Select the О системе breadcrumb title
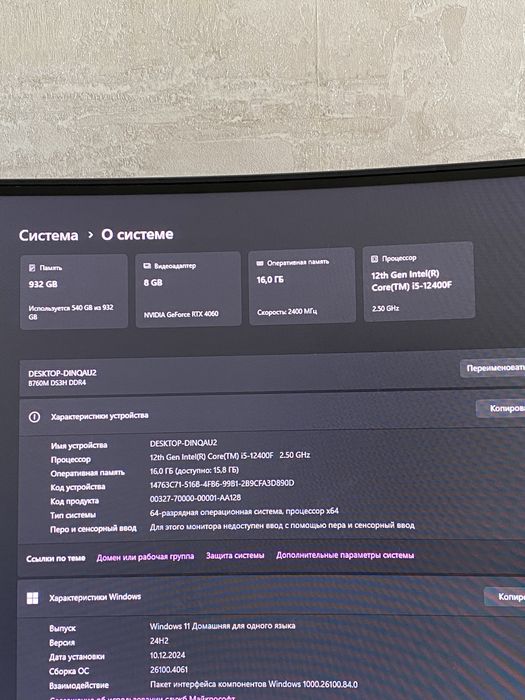The width and height of the screenshot is (525, 700). click(137, 234)
